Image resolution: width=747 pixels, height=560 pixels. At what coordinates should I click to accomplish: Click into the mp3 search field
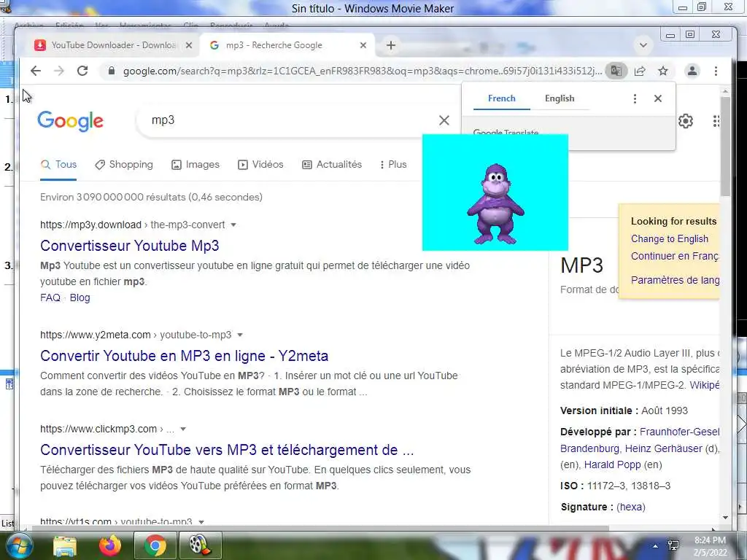[290, 120]
